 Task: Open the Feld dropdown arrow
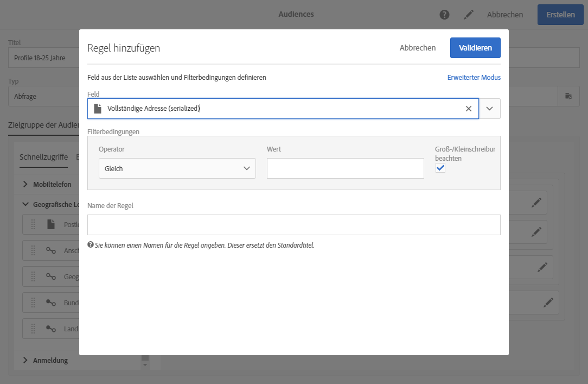tap(490, 109)
